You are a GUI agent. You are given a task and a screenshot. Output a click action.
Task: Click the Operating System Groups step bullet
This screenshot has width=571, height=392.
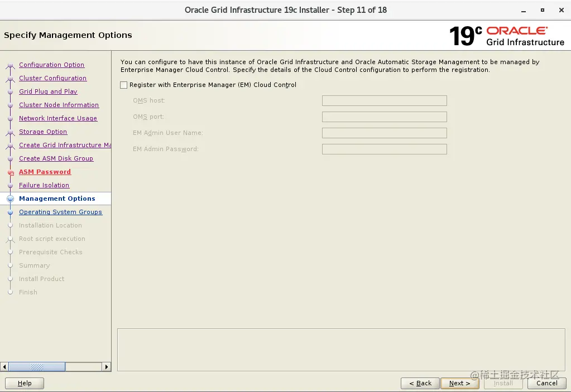(x=11, y=212)
